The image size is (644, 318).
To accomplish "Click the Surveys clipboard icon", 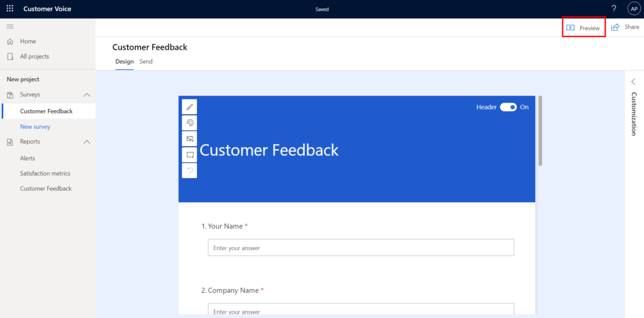I will 10,94.
